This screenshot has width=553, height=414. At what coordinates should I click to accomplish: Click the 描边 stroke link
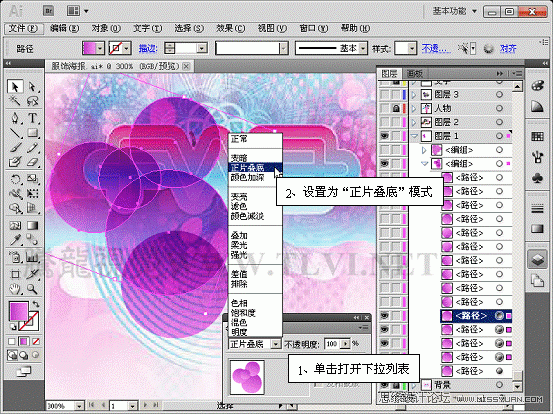148,48
